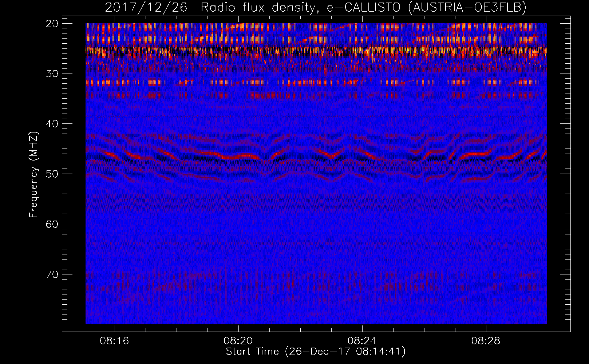Click the "Start Time (26-Dec-17 08:14:41)" label
589x364 pixels.
coord(316,352)
